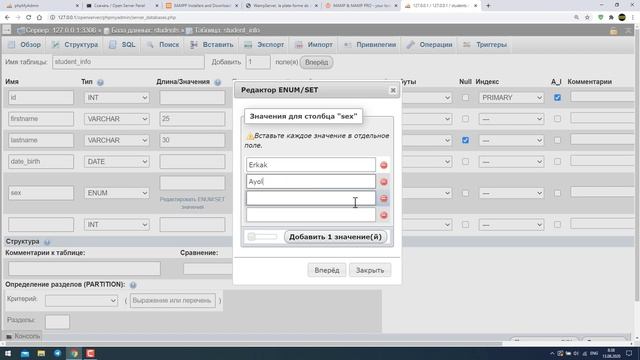Toggle Null checkbox for sex row
Viewport: 640px width, 360px height.
click(465, 193)
